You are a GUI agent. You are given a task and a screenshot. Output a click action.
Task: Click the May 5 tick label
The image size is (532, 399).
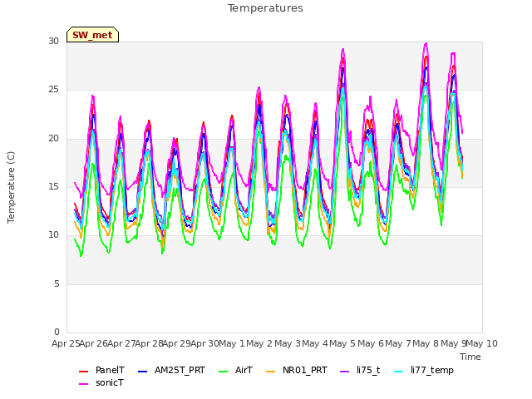[342, 343]
